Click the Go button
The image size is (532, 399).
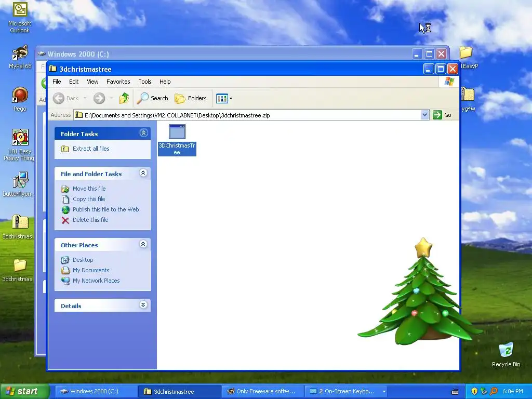coord(442,115)
